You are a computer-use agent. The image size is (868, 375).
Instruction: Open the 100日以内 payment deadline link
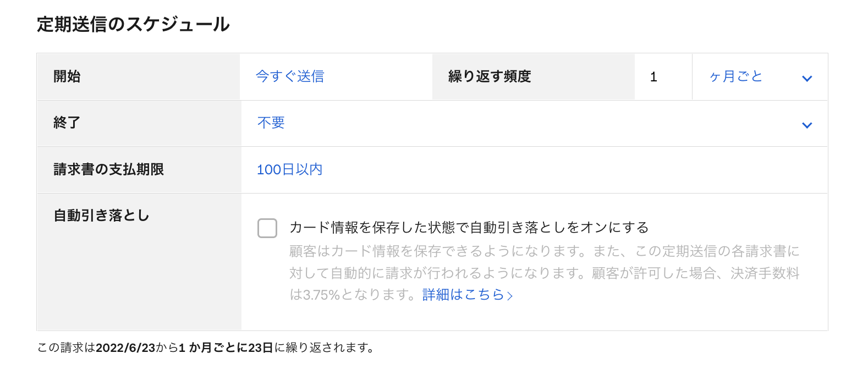pos(289,169)
